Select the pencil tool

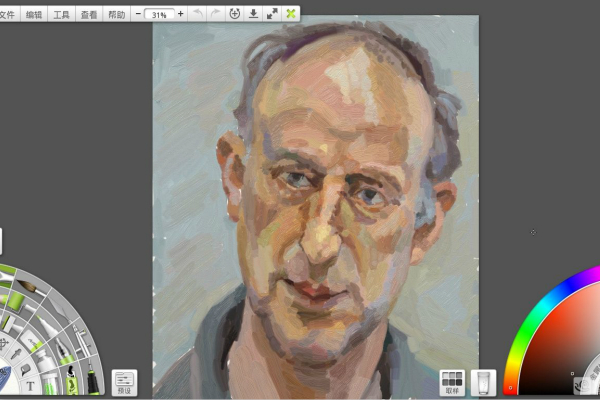coord(47,325)
